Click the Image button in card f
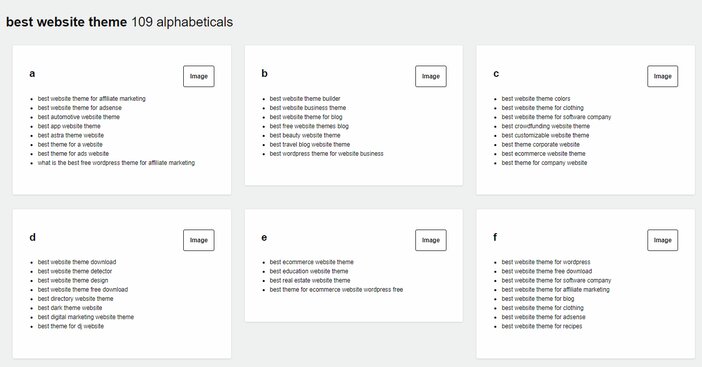This screenshot has height=367, width=702. coord(663,240)
